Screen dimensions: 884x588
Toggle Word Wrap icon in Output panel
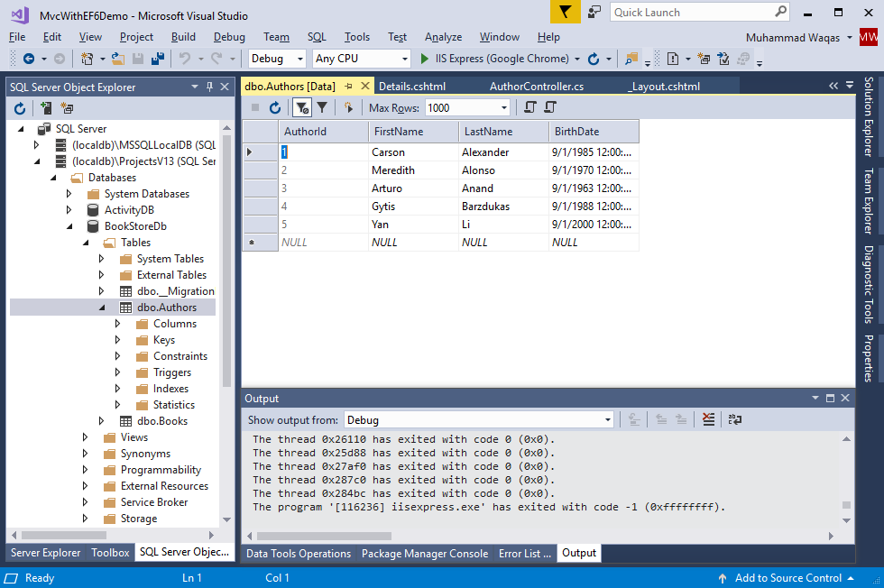(x=734, y=419)
